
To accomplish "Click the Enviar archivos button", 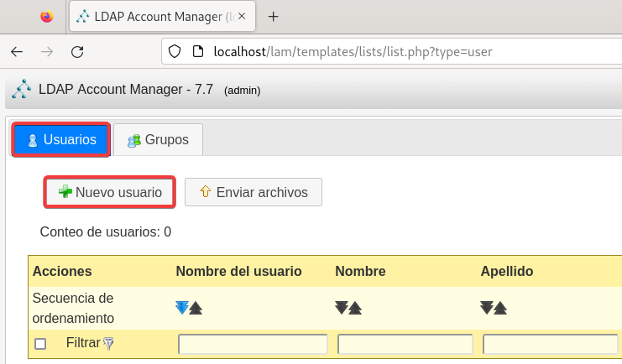I will pos(253,192).
